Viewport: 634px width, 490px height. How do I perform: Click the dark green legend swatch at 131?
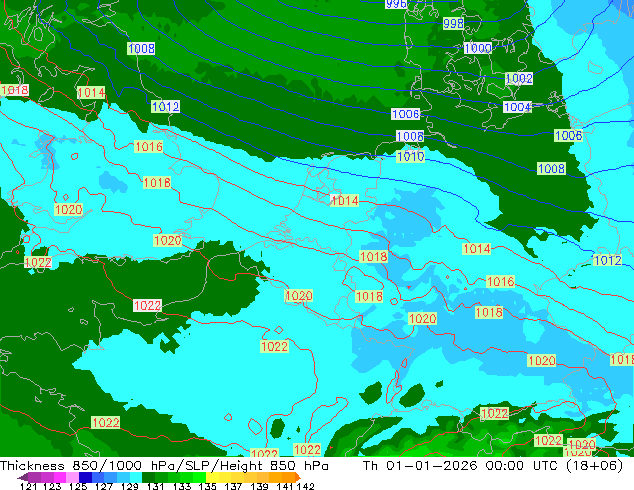(148, 477)
